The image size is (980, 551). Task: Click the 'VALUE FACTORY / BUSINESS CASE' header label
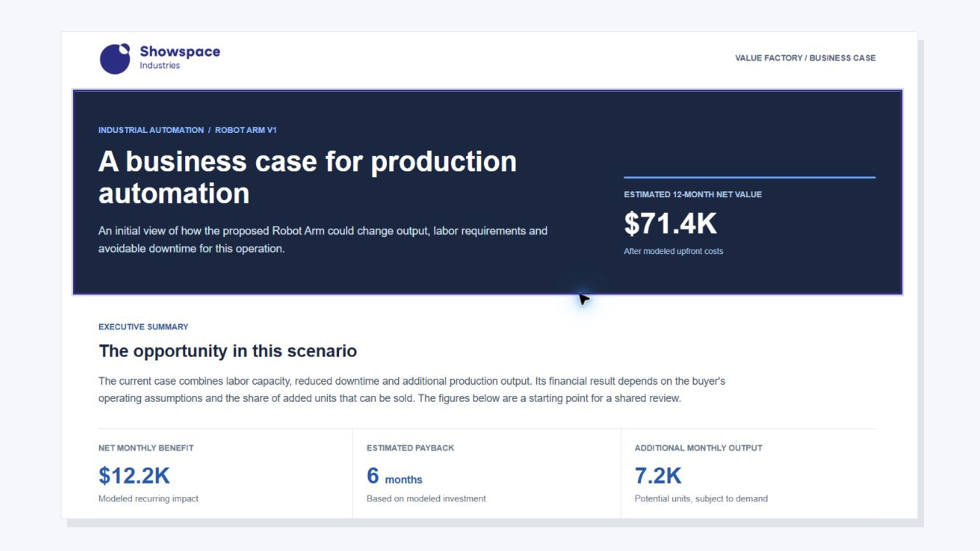805,58
